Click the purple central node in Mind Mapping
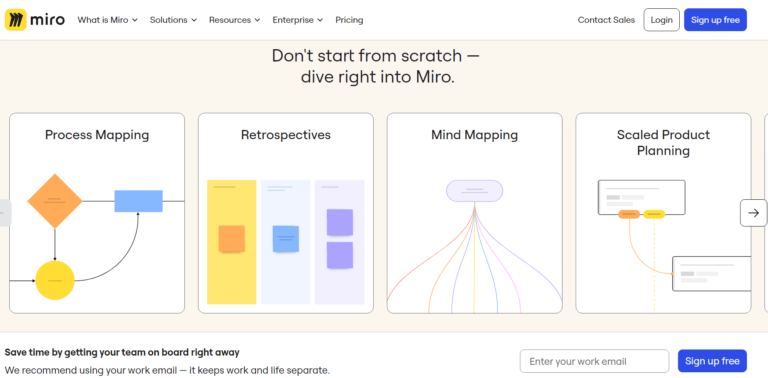Image resolution: width=768 pixels, height=378 pixels. pyautogui.click(x=474, y=190)
